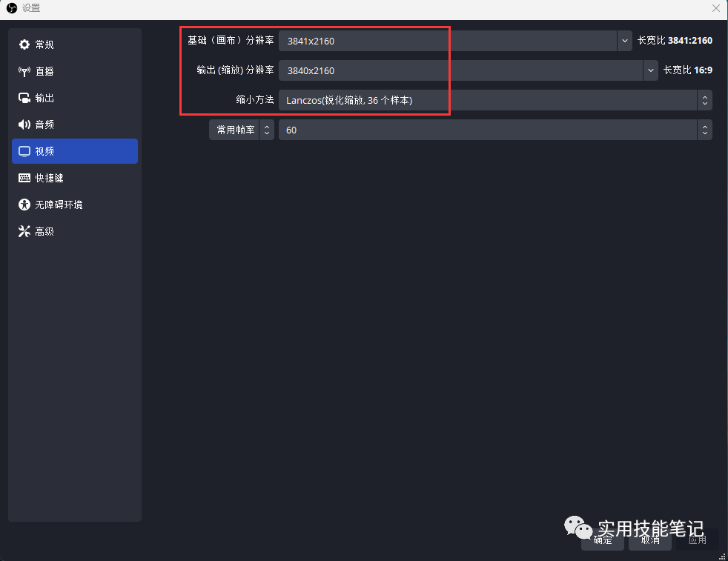
Task: Click the gear icon for 常规 settings
Action: [x=24, y=44]
